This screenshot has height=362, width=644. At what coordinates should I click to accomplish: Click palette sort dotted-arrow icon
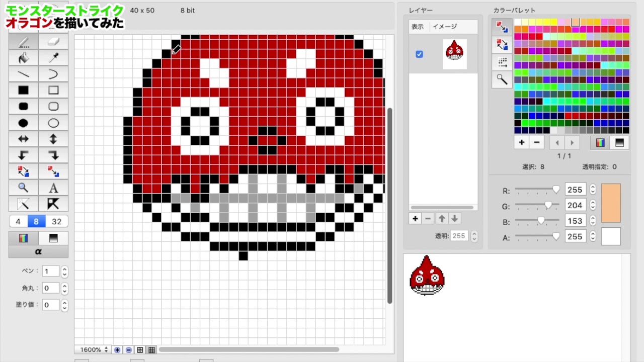[502, 62]
